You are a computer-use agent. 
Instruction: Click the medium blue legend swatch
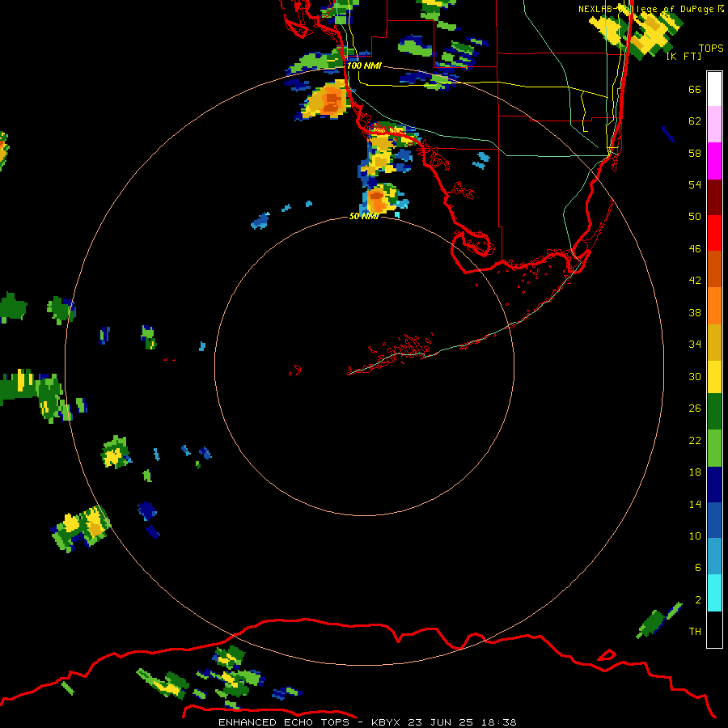pyautogui.click(x=714, y=520)
